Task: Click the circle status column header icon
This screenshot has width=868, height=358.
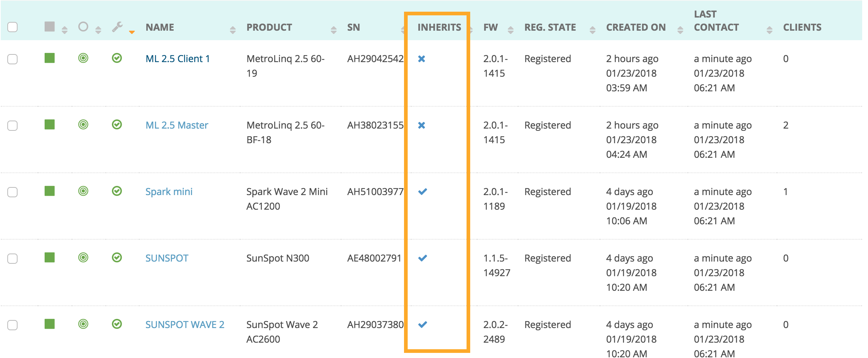Action: (x=83, y=27)
